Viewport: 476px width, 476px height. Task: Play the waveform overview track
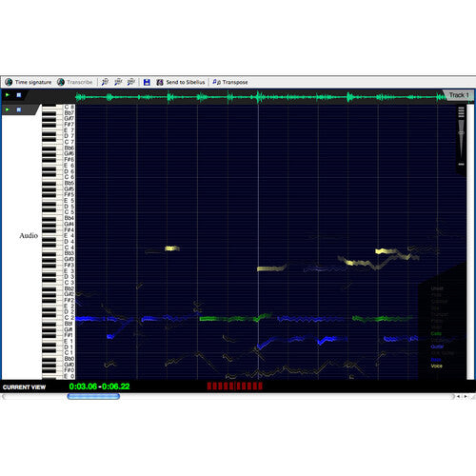[8, 95]
